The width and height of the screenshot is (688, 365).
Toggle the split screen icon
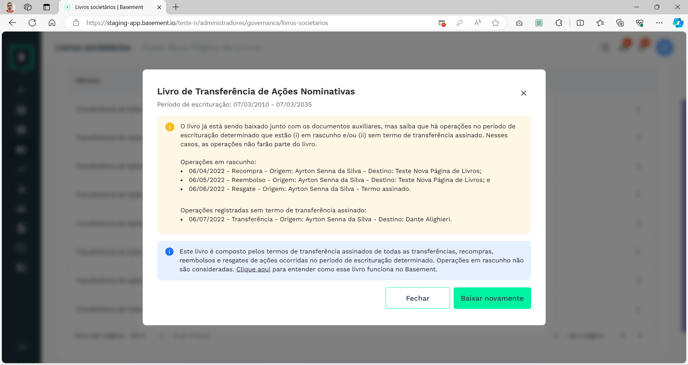(x=580, y=23)
